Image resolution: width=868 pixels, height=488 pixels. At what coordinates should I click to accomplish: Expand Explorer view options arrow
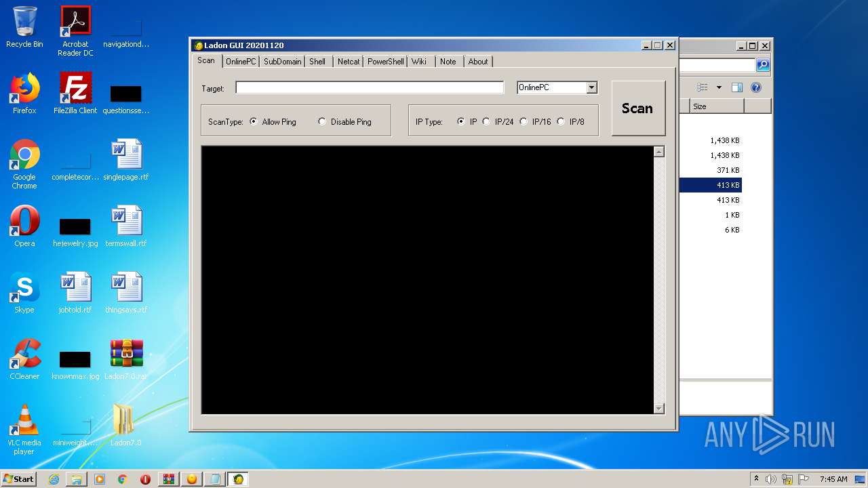coord(719,87)
